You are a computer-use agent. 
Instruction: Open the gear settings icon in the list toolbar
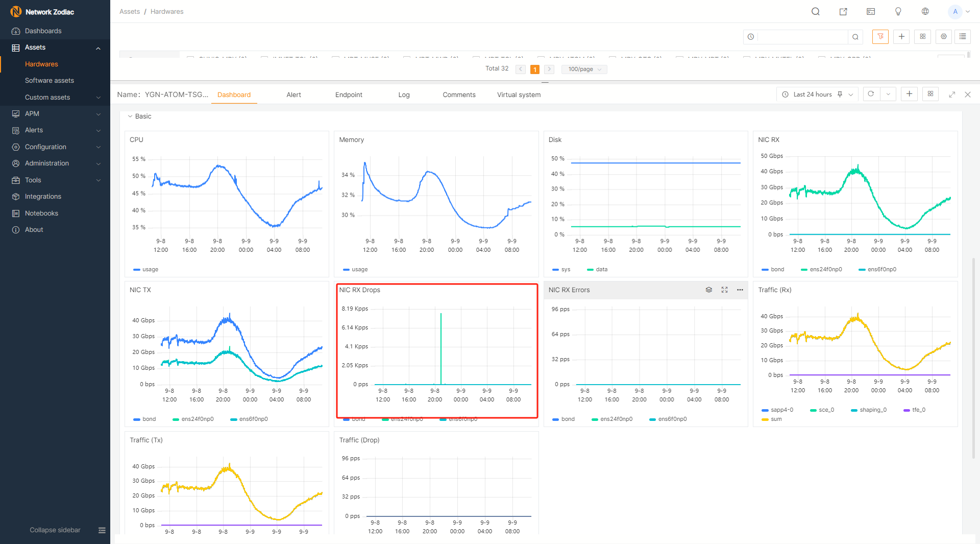[944, 37]
